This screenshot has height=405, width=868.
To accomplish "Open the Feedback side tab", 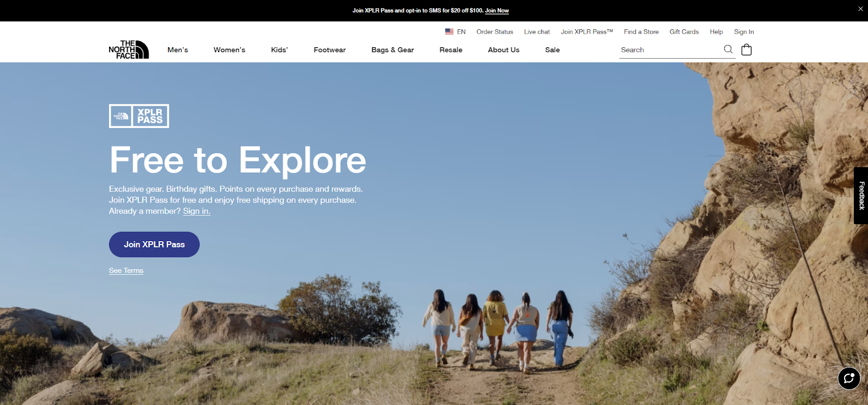I will tap(861, 195).
